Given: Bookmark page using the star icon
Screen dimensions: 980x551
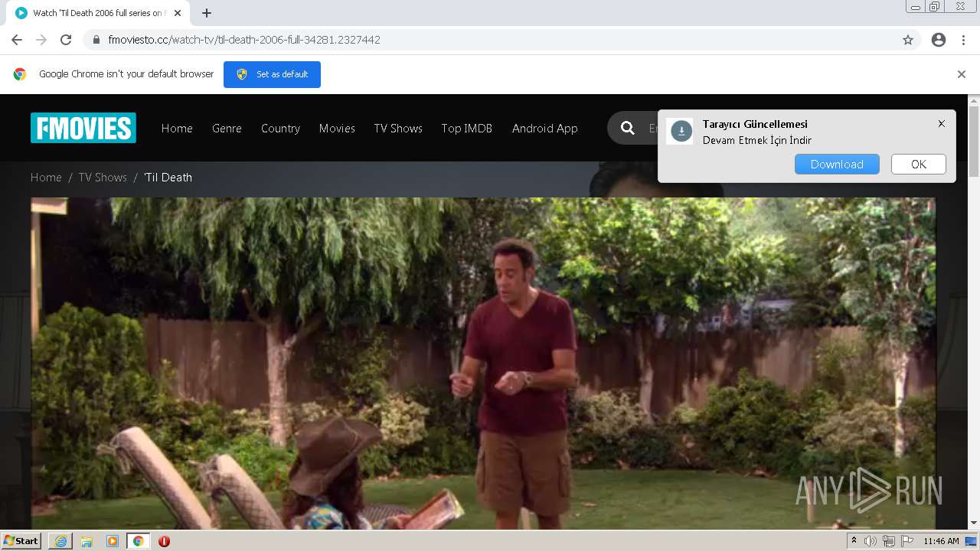Looking at the screenshot, I should tap(908, 40).
